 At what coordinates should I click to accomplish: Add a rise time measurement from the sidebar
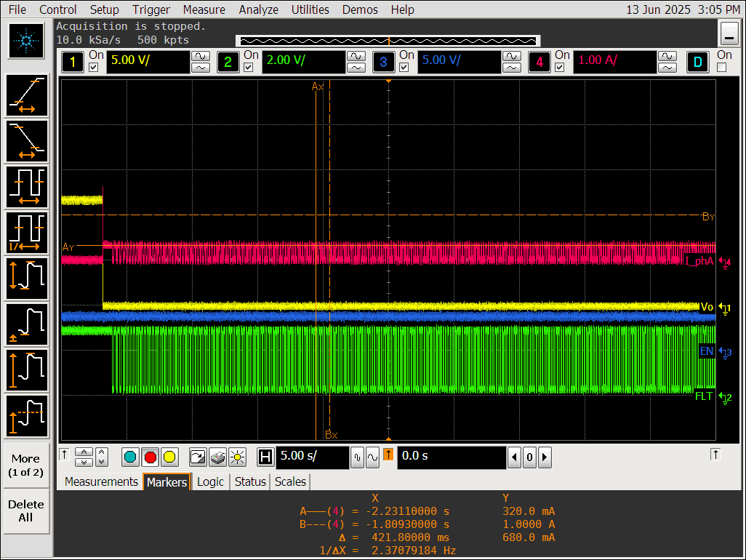click(27, 95)
